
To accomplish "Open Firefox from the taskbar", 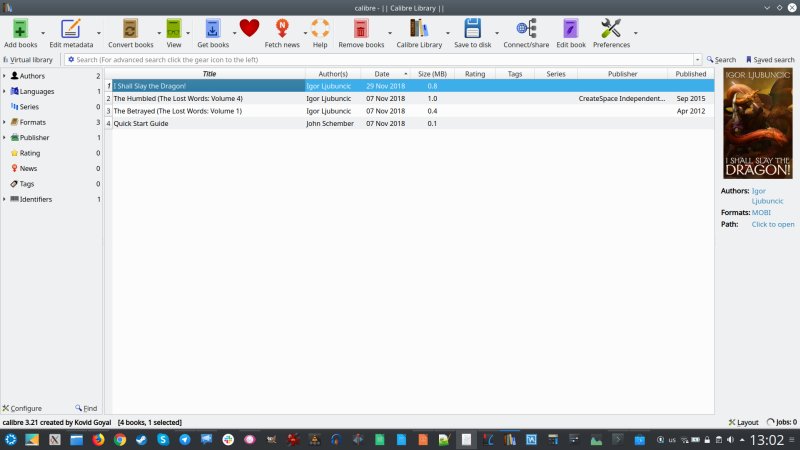I will click(x=99, y=439).
